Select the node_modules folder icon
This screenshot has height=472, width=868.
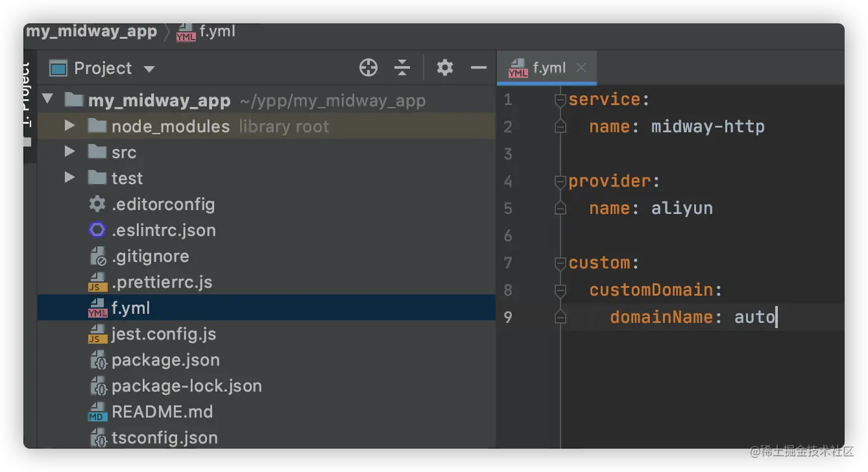tap(97, 125)
